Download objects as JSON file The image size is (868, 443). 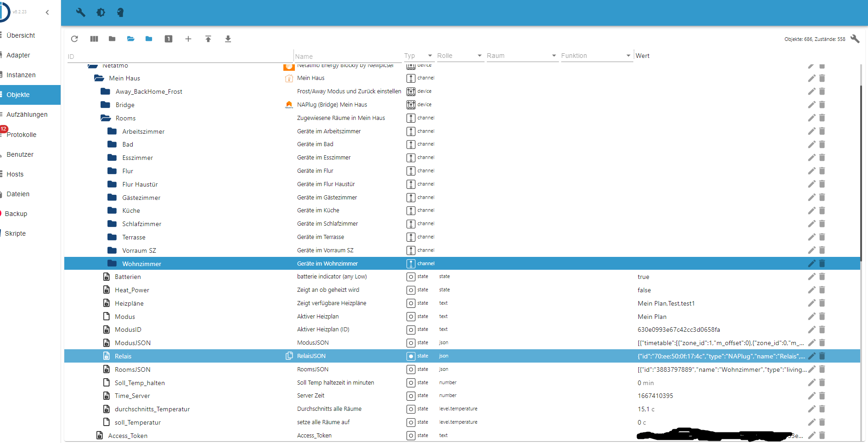click(x=228, y=39)
